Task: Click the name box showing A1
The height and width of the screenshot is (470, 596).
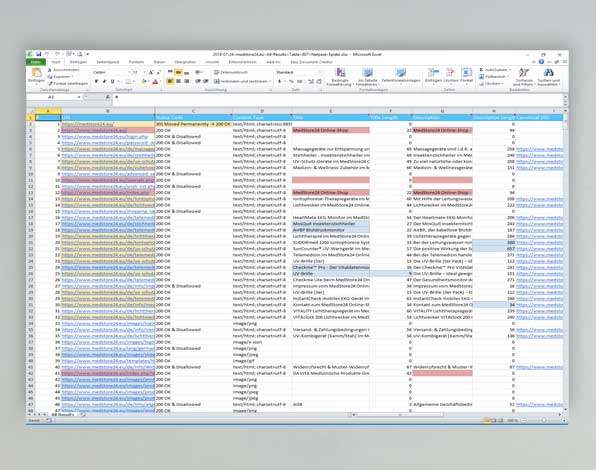Action: 54,97
